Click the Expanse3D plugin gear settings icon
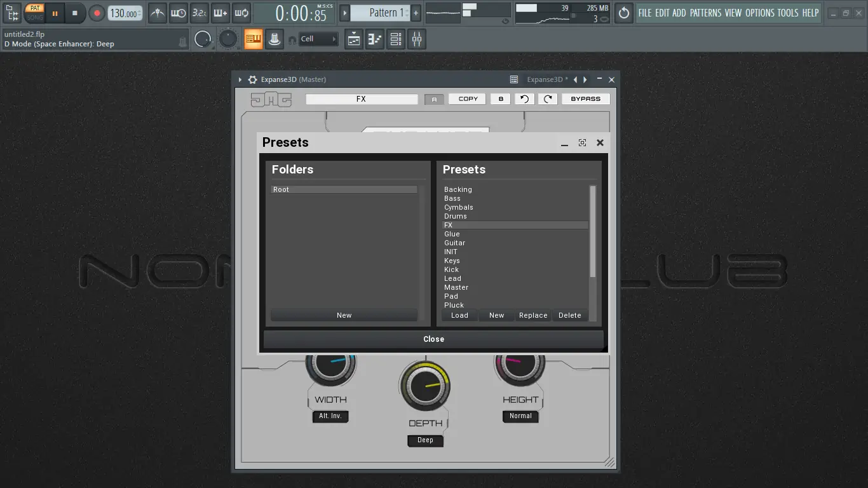Image resolution: width=868 pixels, height=488 pixels. [252, 79]
